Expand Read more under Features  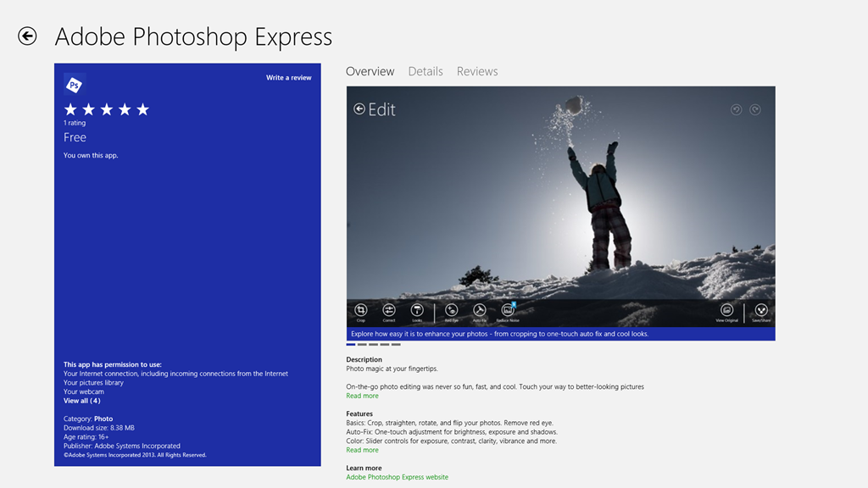tap(362, 450)
